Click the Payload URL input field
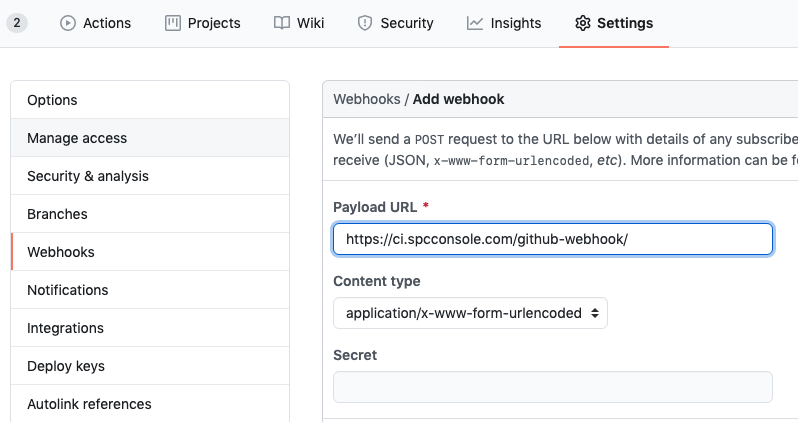The image size is (798, 422). click(x=552, y=239)
